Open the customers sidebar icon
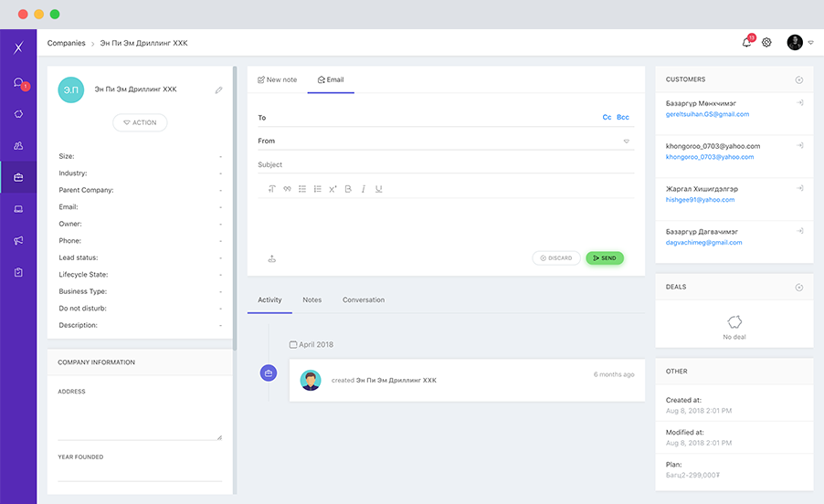Screen dimensions: 824x504 (x=18, y=146)
